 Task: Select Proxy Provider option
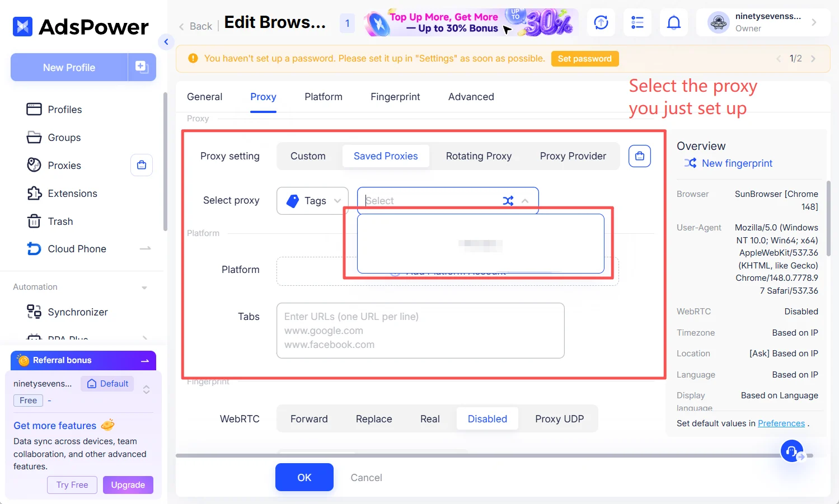[x=573, y=156]
